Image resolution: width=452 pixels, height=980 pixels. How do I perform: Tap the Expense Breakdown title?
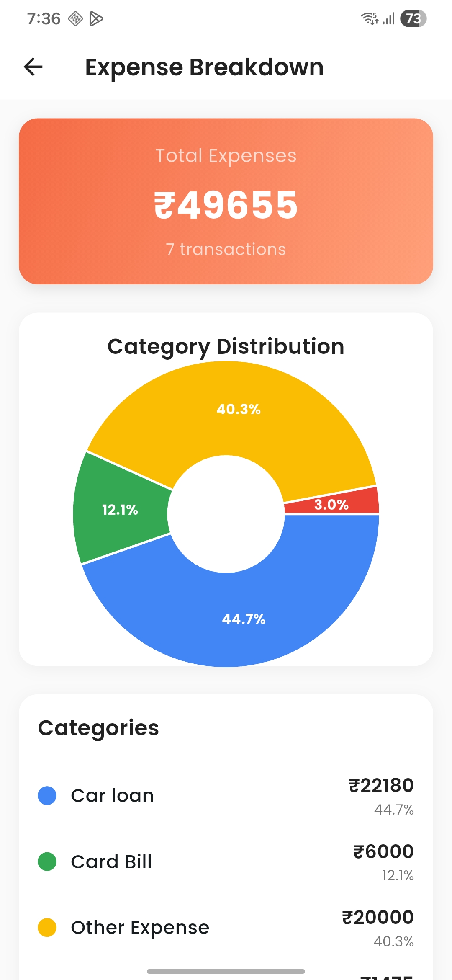(204, 67)
